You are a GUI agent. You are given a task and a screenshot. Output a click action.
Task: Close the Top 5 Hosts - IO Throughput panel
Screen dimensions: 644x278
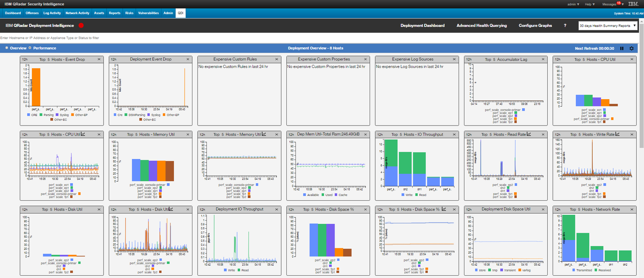(454, 134)
